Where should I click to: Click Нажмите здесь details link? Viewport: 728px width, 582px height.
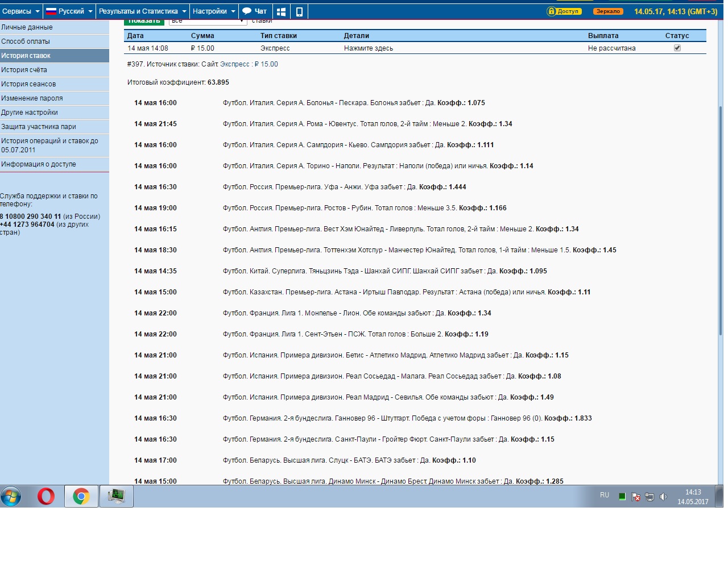[x=369, y=48]
